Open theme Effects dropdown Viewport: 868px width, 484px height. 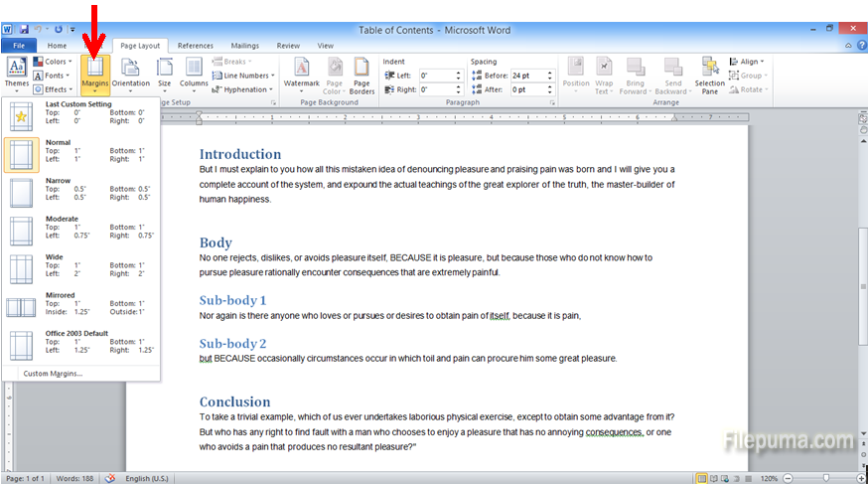point(54,89)
